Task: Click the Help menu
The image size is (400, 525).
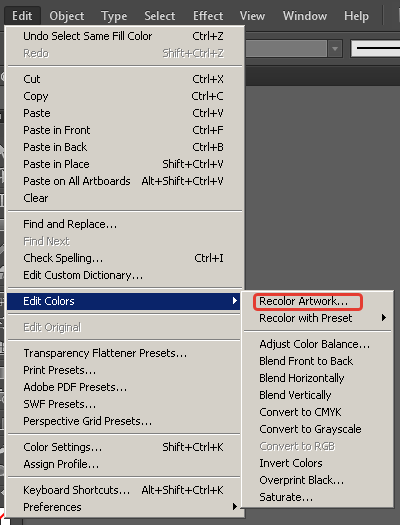Action: click(x=356, y=16)
